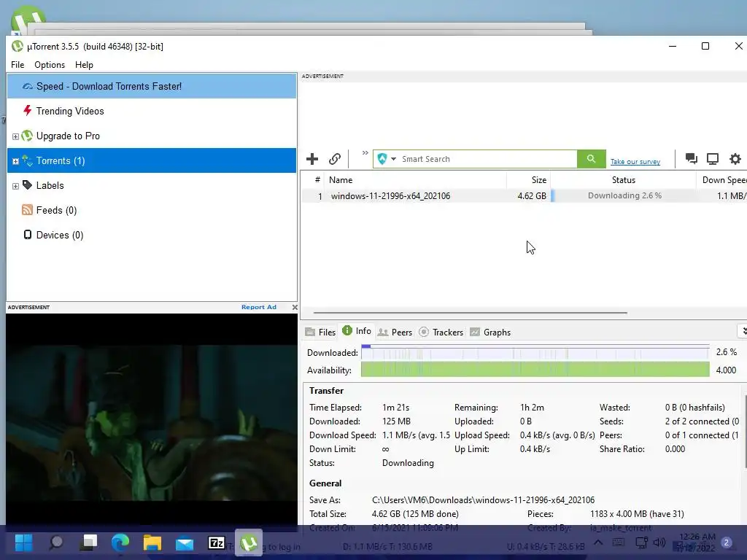The image size is (747, 560).
Task: Open the Options menu
Action: pos(50,65)
